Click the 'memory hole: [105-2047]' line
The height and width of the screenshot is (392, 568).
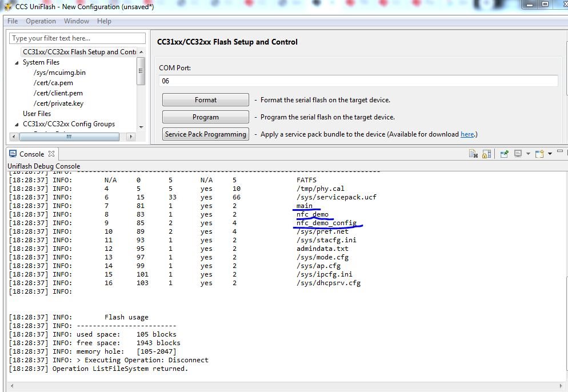tap(126, 351)
